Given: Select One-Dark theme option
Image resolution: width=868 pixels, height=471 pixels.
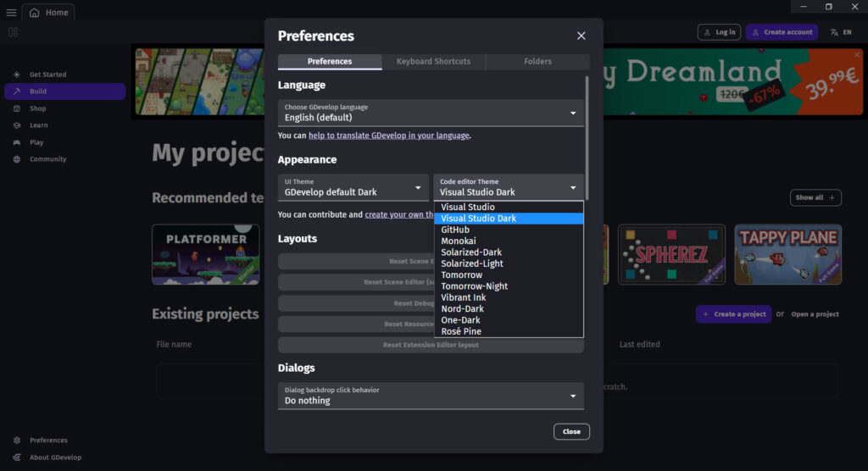Looking at the screenshot, I should pyautogui.click(x=509, y=320).
